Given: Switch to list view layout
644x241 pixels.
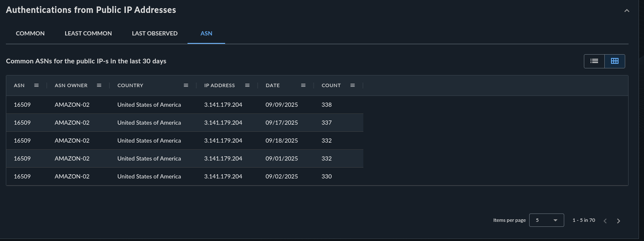Looking at the screenshot, I should coord(594,61).
